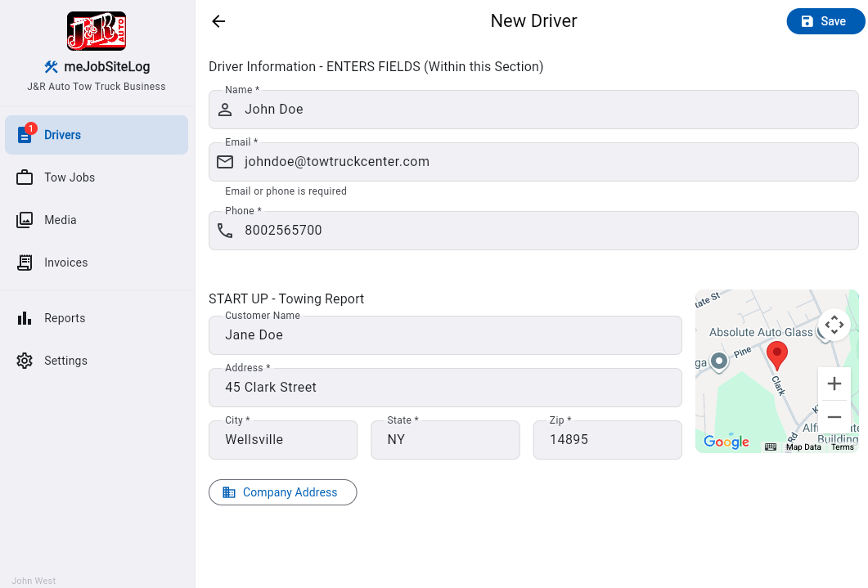Open Media using its sidebar icon
This screenshot has height=588, width=868.
[x=25, y=219]
